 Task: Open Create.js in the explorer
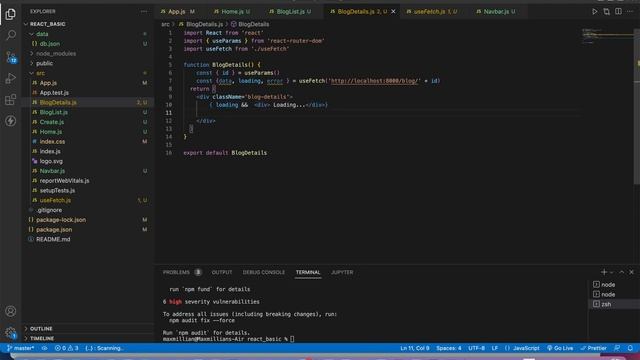[x=88, y=122]
